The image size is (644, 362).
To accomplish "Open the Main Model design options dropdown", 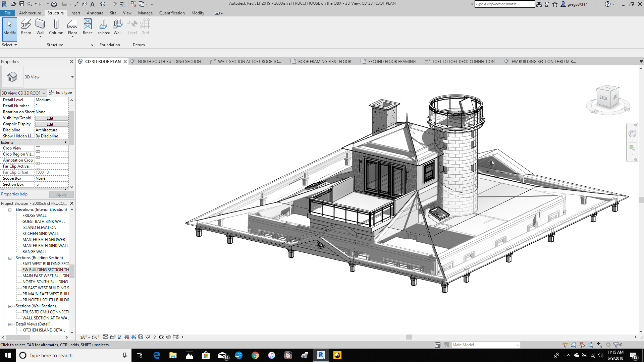I will pos(486,345).
